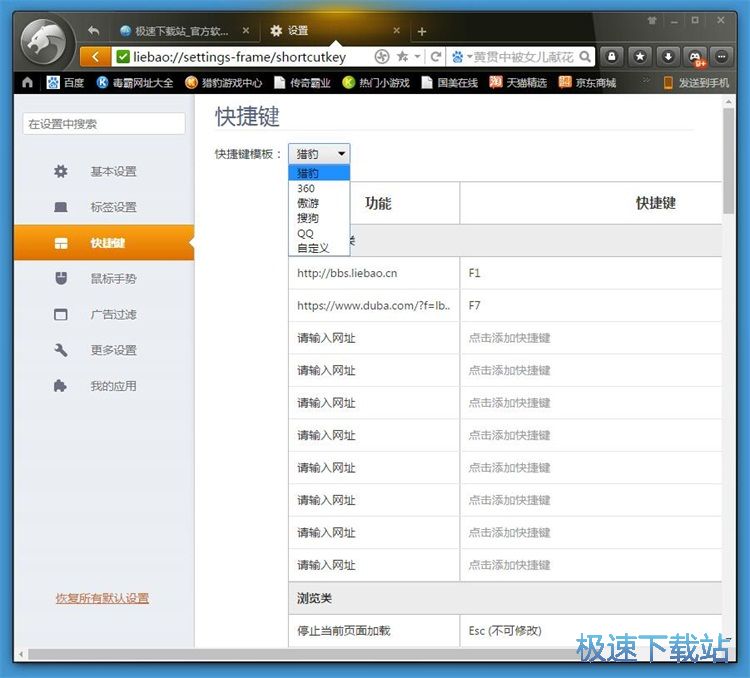Open a new tab with plus button
This screenshot has height=678, width=750.
point(421,32)
